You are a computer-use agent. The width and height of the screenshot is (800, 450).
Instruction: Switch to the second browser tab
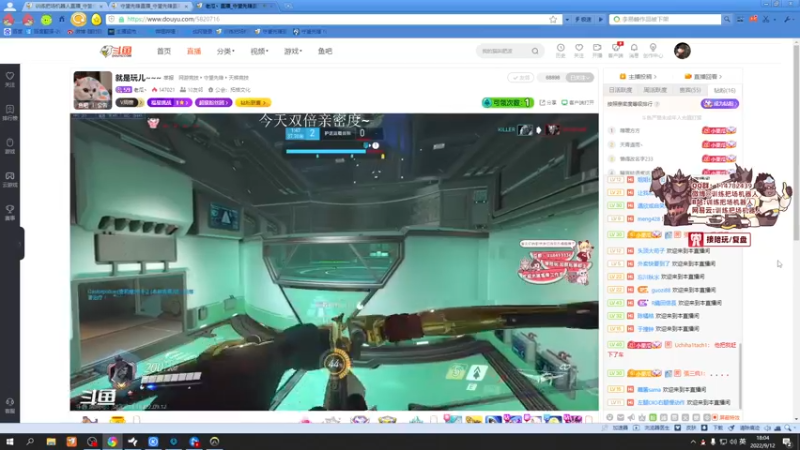149,6
